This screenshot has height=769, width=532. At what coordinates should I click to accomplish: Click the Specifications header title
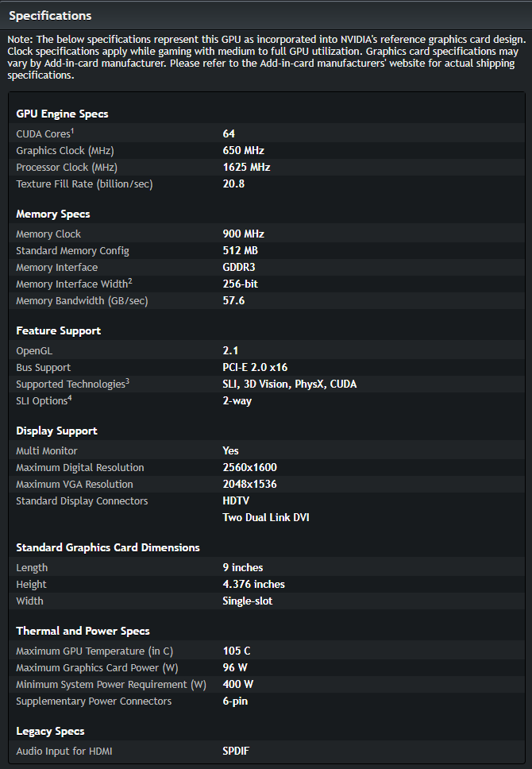pos(50,16)
